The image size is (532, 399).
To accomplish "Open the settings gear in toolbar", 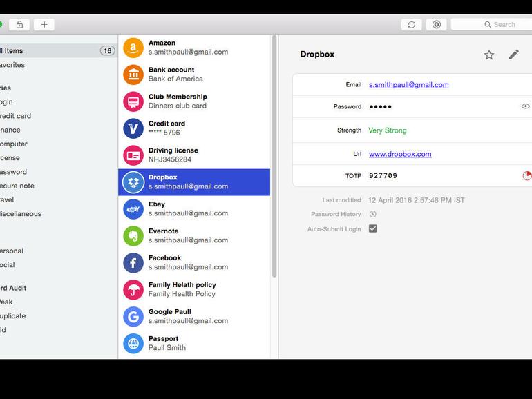I will 437,24.
